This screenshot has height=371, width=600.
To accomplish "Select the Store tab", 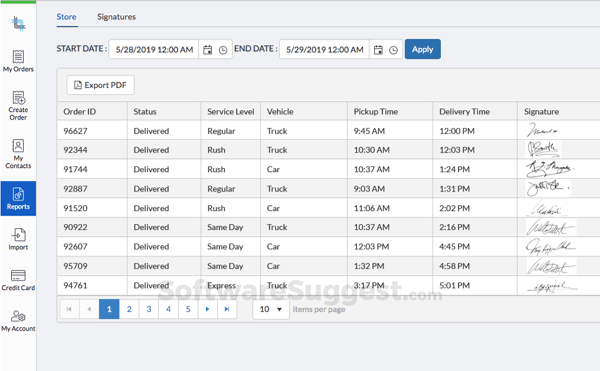I will (x=67, y=17).
